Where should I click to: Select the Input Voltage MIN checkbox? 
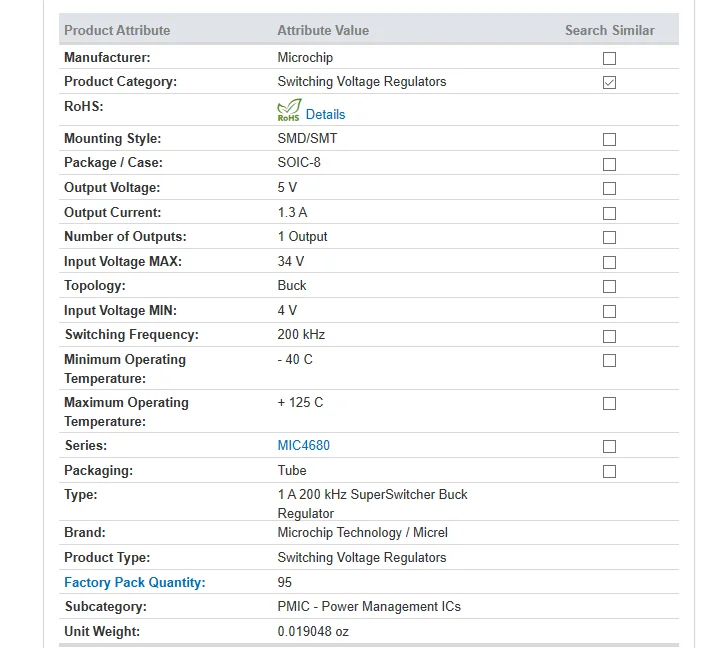(x=609, y=311)
